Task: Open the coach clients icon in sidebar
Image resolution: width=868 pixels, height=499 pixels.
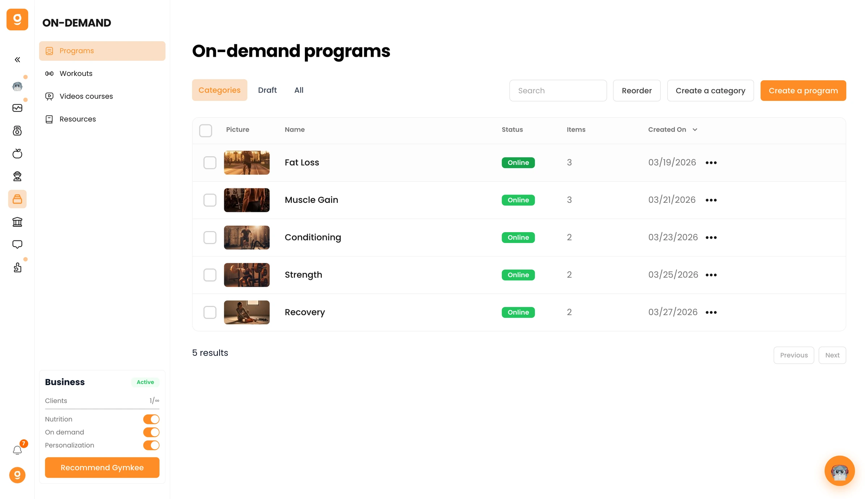Action: pyautogui.click(x=17, y=176)
